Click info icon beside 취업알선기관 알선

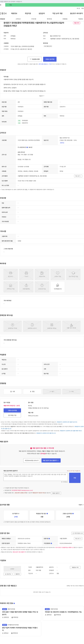tap(47, 513)
